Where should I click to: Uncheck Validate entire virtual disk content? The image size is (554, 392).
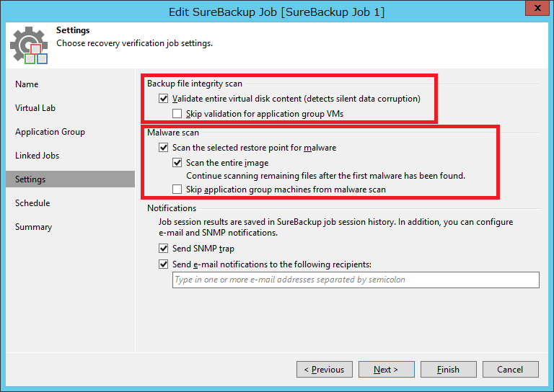[x=163, y=99]
